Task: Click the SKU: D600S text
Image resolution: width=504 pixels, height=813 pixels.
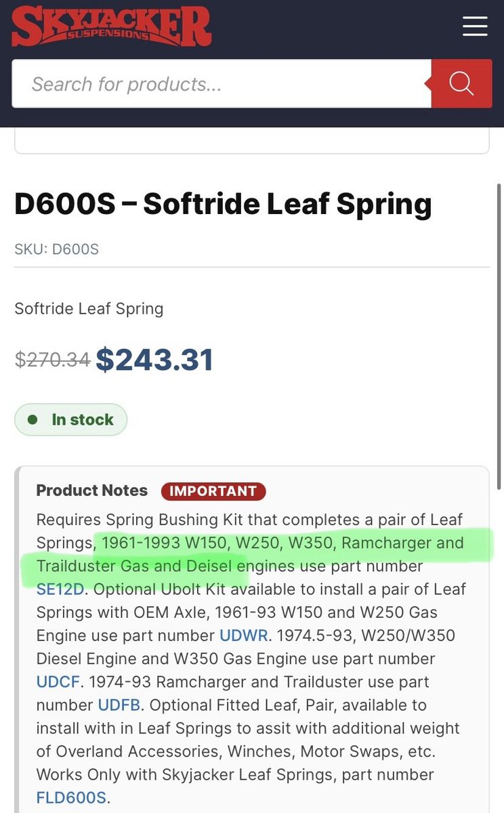Action: point(56,249)
